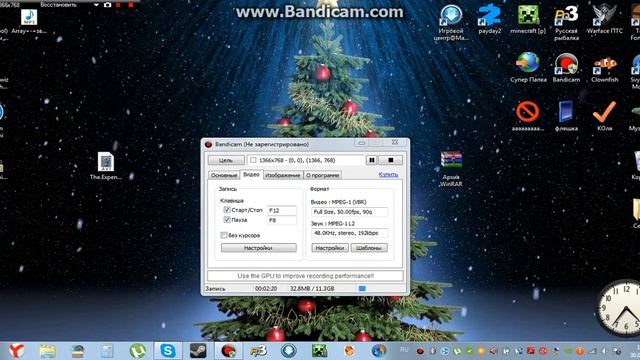
Task: Select the aaaaaaaaa prohibited-sign desktop icon
Action: (x=528, y=116)
